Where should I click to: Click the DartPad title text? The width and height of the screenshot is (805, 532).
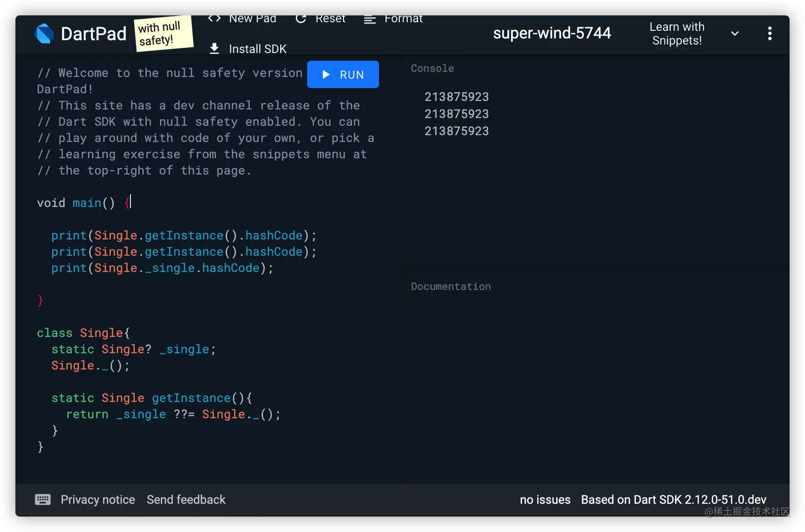[x=94, y=34]
